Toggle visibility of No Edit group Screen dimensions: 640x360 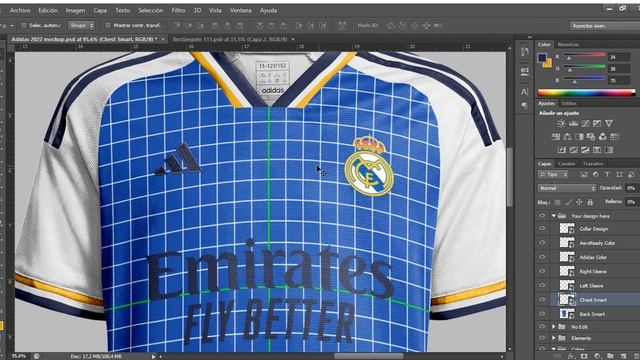click(542, 327)
